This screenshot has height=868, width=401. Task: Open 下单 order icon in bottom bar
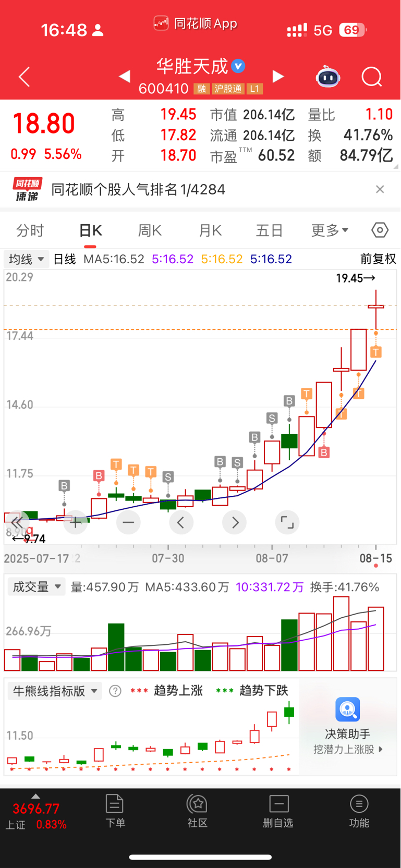click(115, 811)
